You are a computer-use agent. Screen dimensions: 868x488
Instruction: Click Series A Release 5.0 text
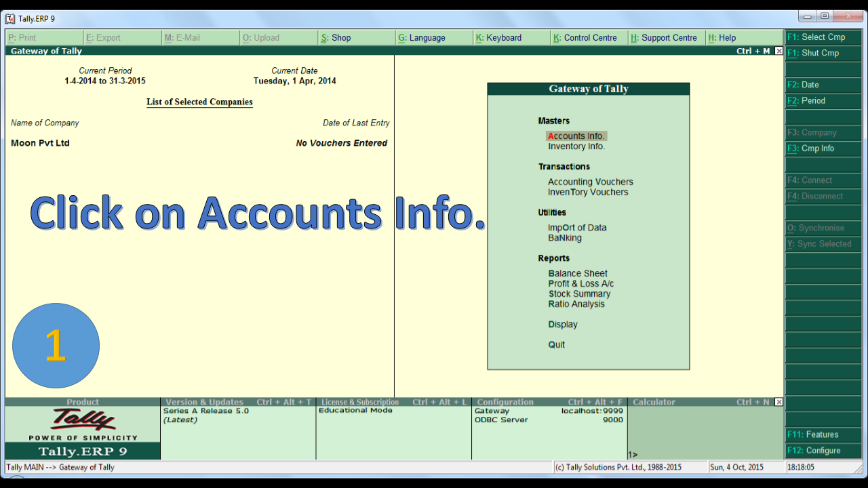pos(206,411)
